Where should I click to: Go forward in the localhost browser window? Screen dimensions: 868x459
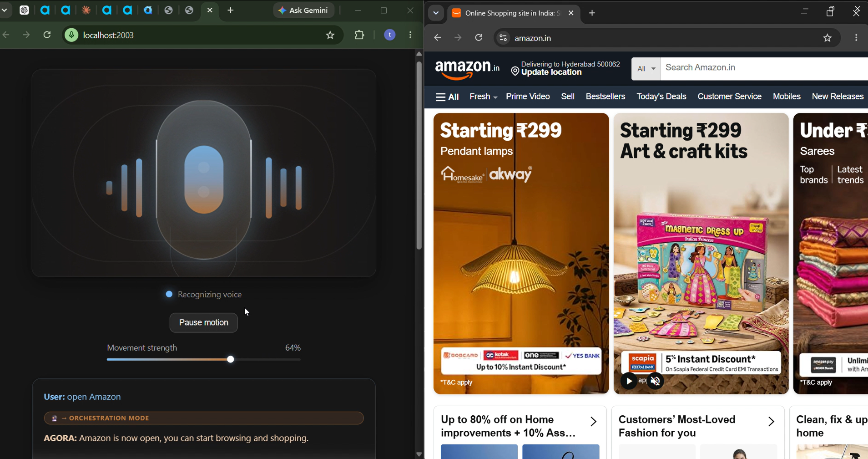click(26, 35)
